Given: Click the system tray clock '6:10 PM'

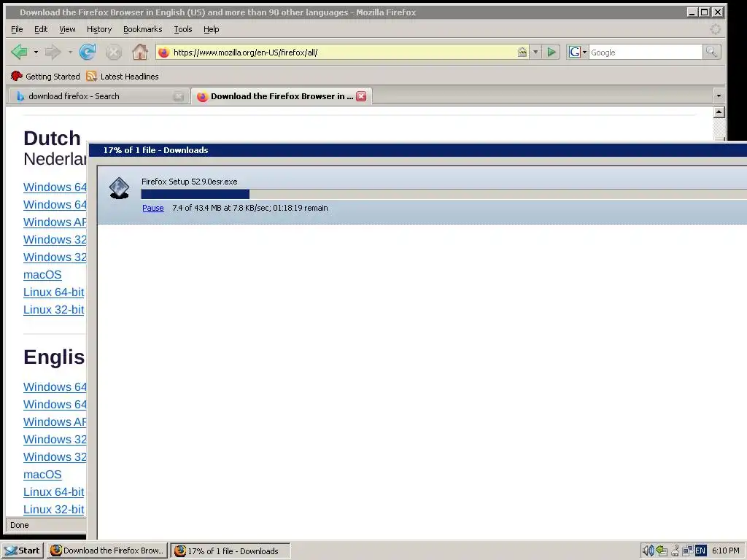Looking at the screenshot, I should (x=726, y=551).
